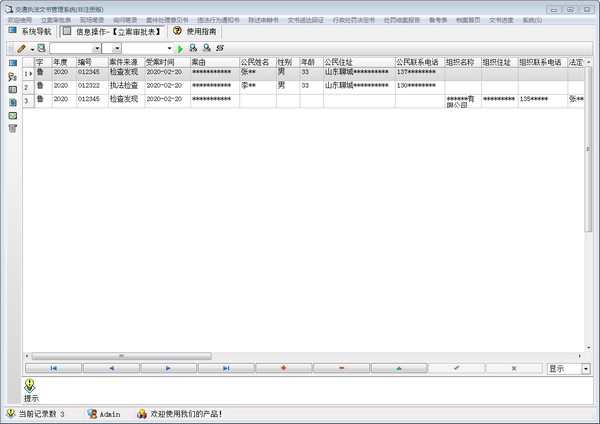This screenshot has width=600, height=424.
Task: Click the 案件来源 column header
Action: pos(123,61)
